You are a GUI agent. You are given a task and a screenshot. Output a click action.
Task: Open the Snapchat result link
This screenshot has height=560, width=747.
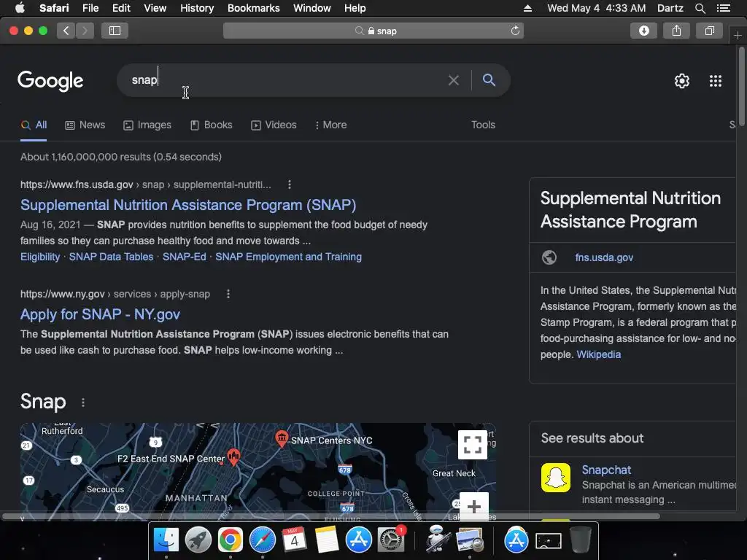pos(606,470)
